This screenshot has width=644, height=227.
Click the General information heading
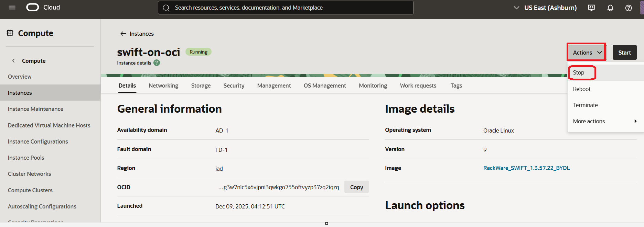(x=170, y=109)
